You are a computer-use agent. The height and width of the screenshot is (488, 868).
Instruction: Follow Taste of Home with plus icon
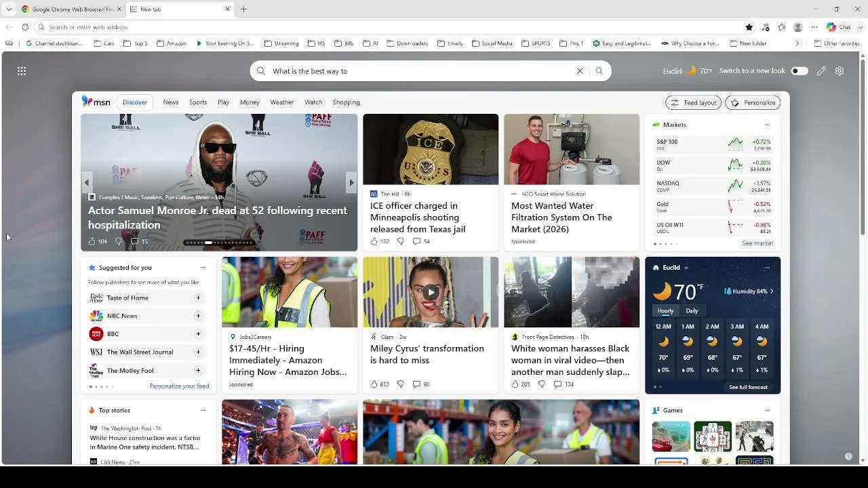(x=198, y=298)
